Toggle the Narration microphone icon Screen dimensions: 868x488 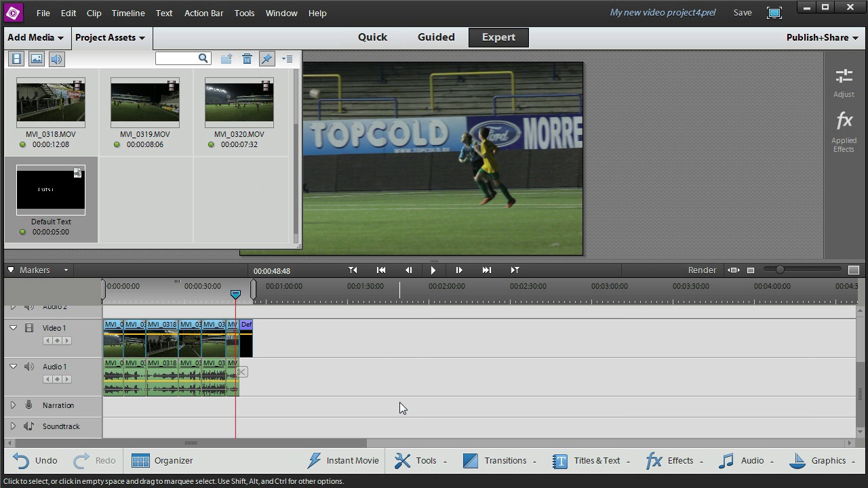[x=29, y=405]
